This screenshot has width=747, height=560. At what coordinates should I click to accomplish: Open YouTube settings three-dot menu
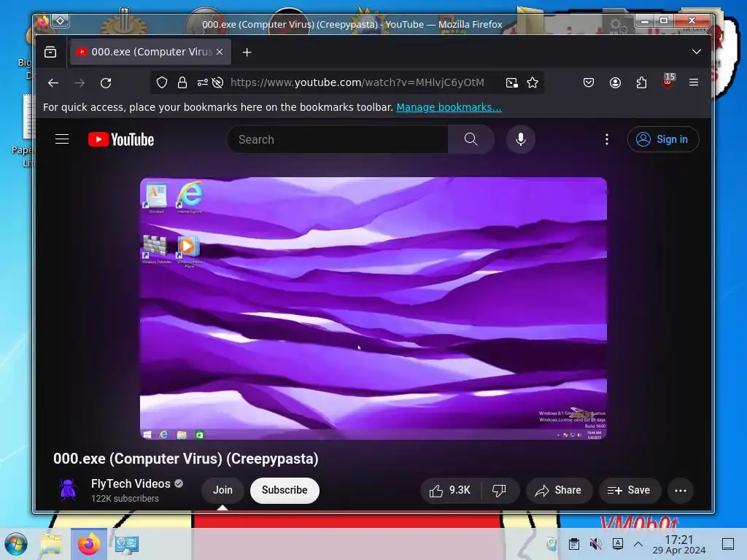606,139
